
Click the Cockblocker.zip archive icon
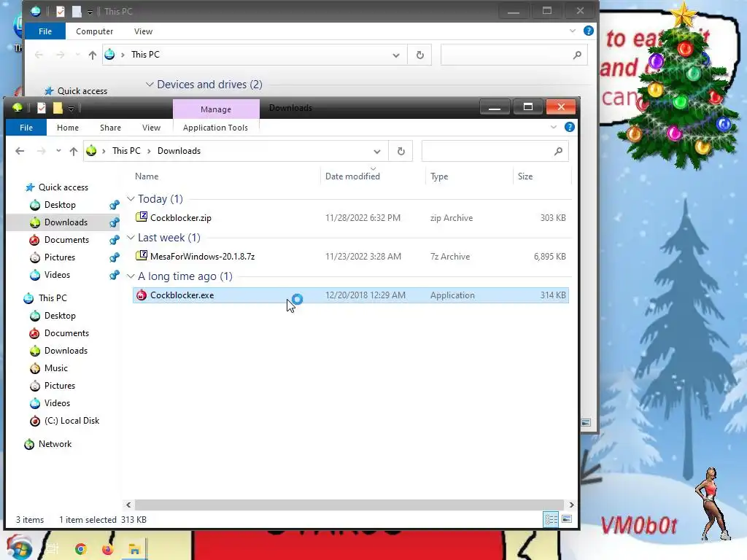point(142,217)
